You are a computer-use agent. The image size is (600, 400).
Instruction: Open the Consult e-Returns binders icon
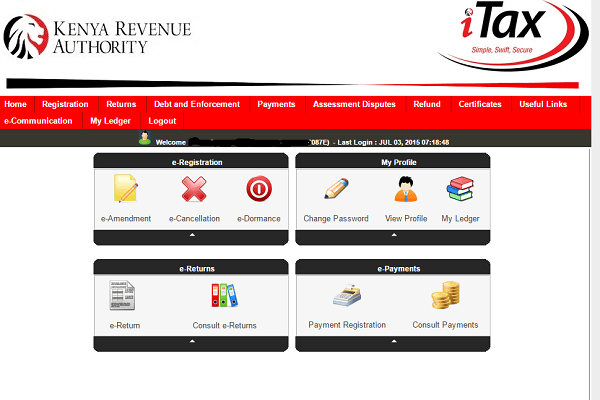pos(224,295)
